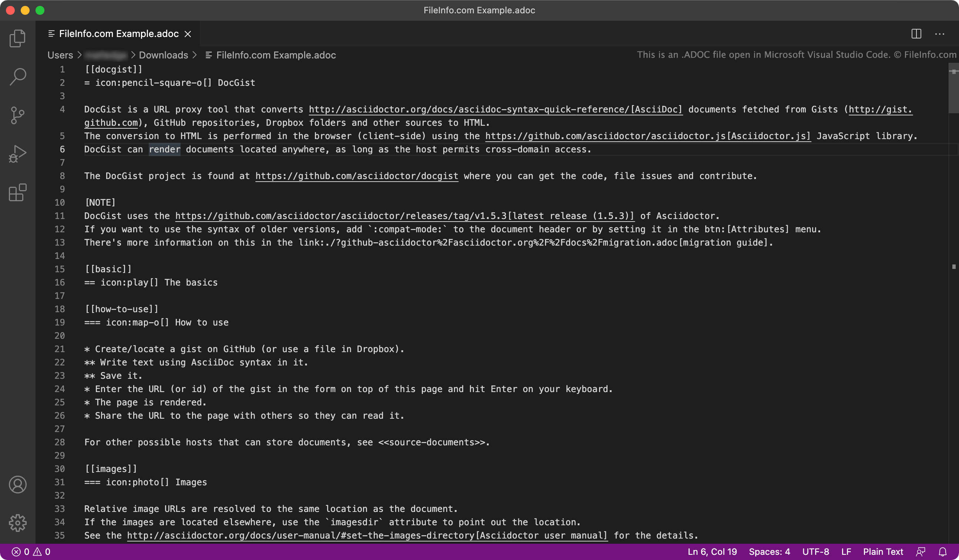Open the editor more actions menu
The image size is (959, 560).
point(940,34)
